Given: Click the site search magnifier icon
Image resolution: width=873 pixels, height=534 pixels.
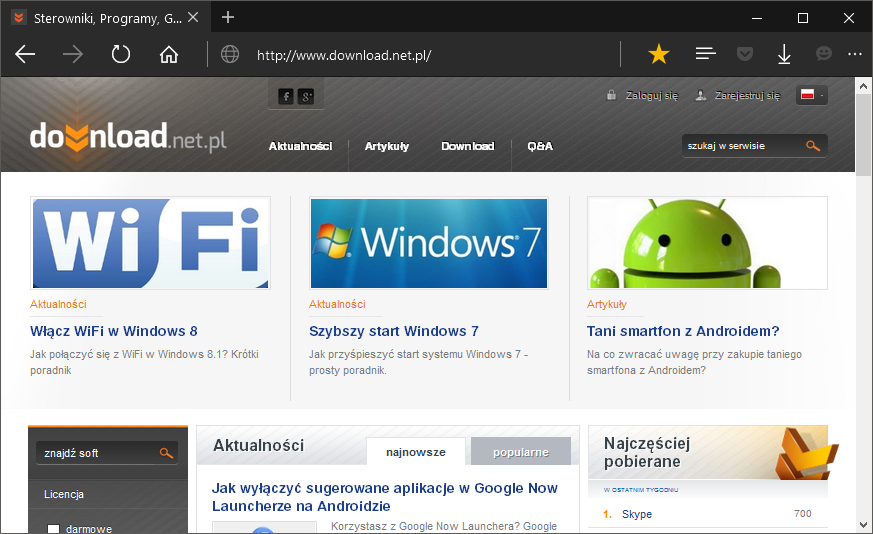Looking at the screenshot, I should tap(813, 146).
